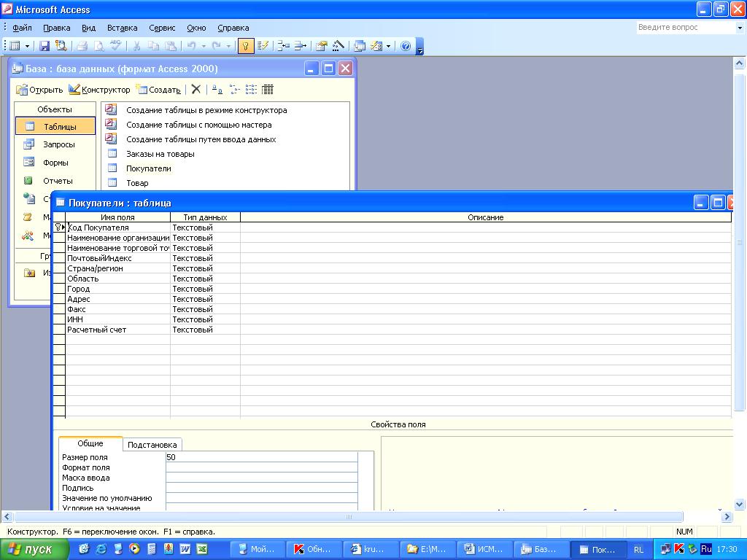Show the Database Window icon
The width and height of the screenshot is (747, 560).
point(360,46)
